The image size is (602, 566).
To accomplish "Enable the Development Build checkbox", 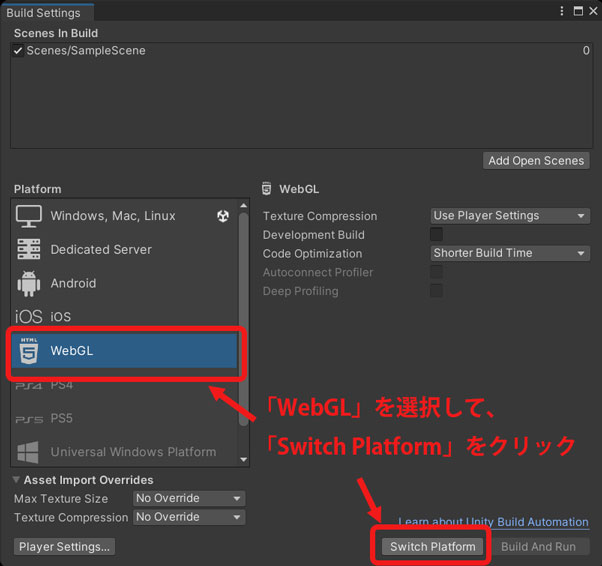I will (437, 234).
